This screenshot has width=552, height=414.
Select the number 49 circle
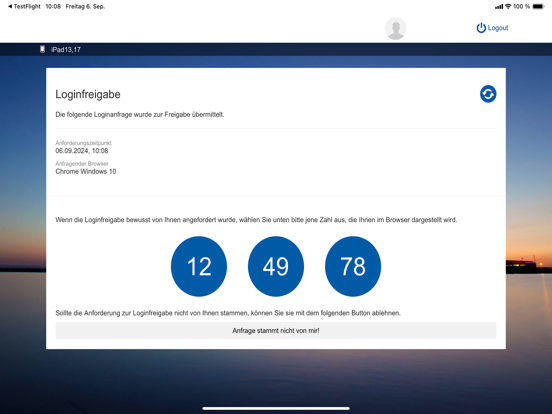click(276, 266)
